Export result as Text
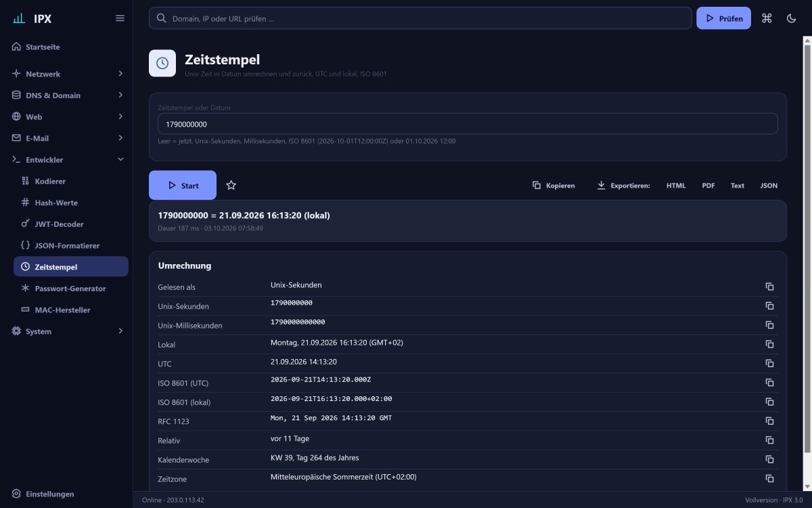 tap(738, 186)
